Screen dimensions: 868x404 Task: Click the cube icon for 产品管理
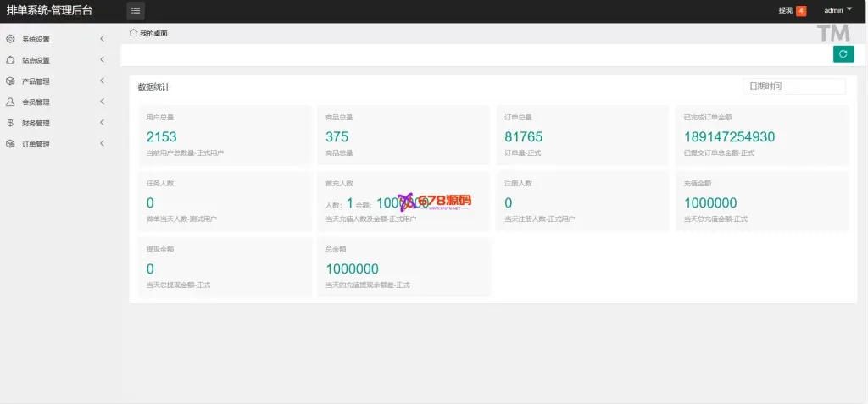[10, 81]
